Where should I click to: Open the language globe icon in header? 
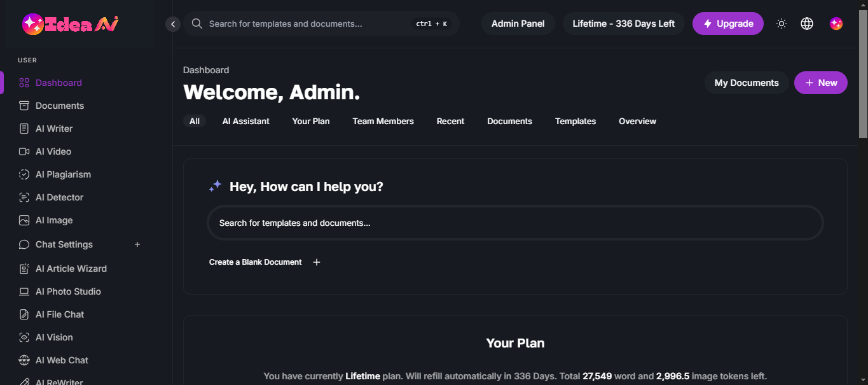(807, 24)
